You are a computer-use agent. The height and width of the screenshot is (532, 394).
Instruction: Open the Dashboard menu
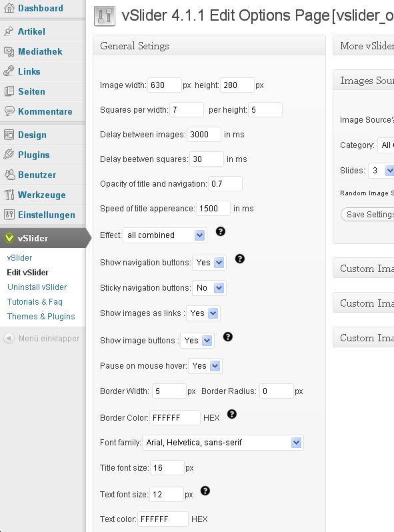(x=43, y=8)
